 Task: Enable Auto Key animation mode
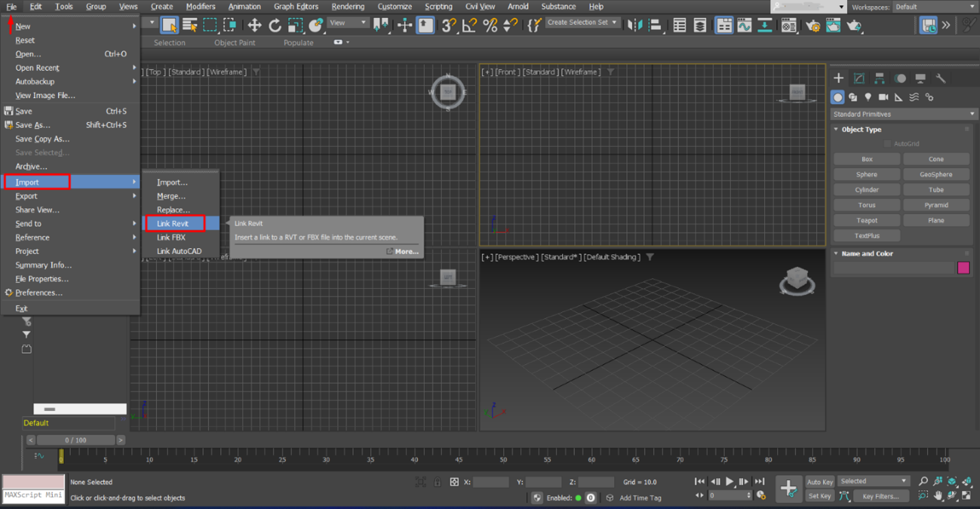tap(820, 482)
